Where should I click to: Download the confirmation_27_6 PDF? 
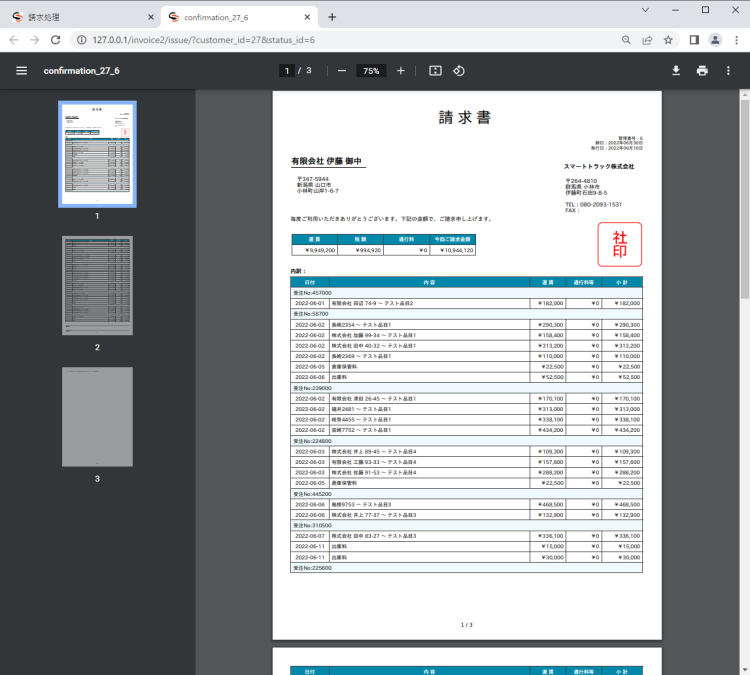[676, 71]
